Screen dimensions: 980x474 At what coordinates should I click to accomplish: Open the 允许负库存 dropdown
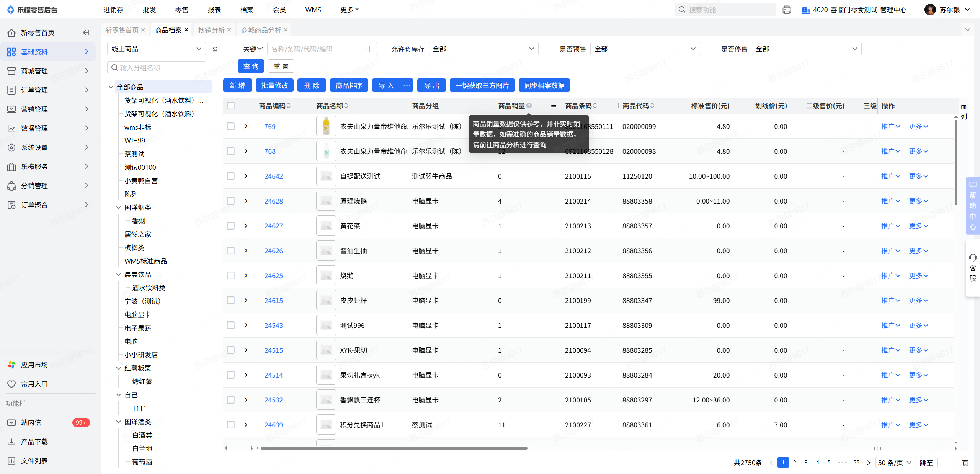point(483,49)
